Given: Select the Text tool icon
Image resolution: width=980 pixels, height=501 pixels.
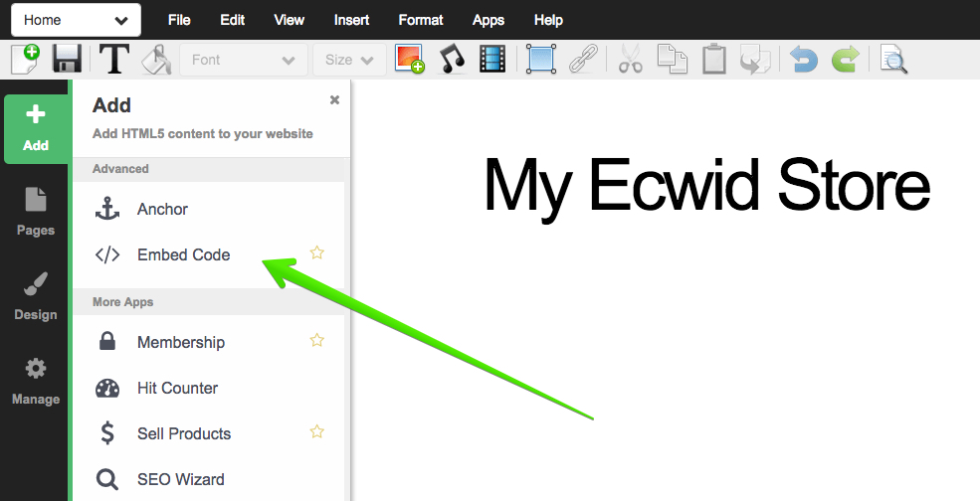Looking at the screenshot, I should click(113, 60).
